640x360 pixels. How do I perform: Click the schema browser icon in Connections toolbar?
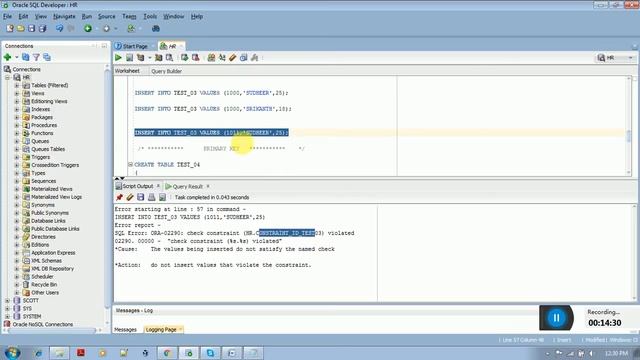coord(47,57)
